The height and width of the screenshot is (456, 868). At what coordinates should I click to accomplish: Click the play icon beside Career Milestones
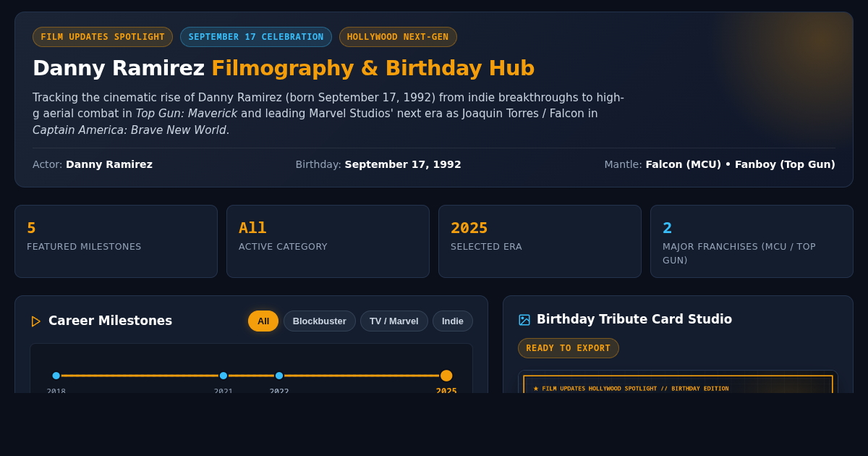pos(36,321)
